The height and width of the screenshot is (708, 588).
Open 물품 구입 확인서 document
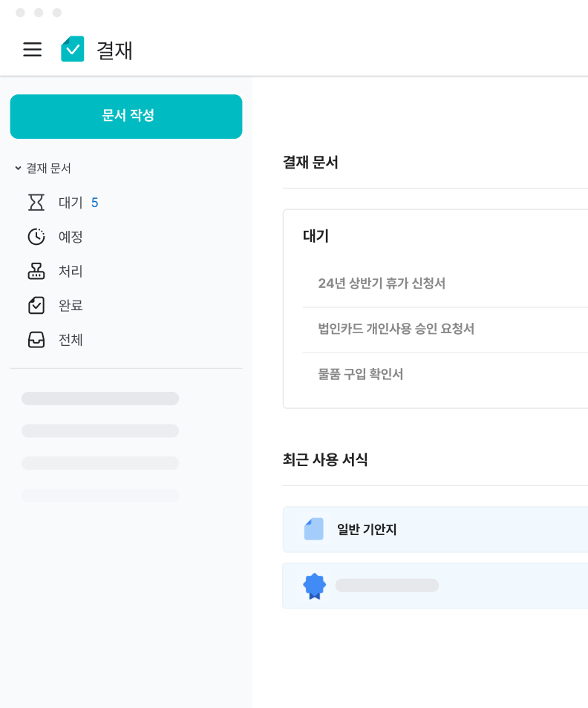tap(361, 374)
